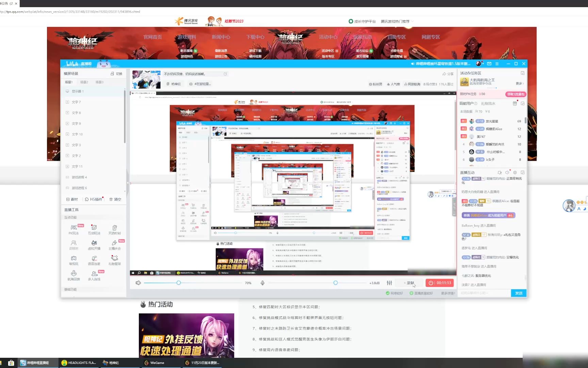Open the 礼物星球 tool
This screenshot has height=368, width=588.
pos(114,260)
